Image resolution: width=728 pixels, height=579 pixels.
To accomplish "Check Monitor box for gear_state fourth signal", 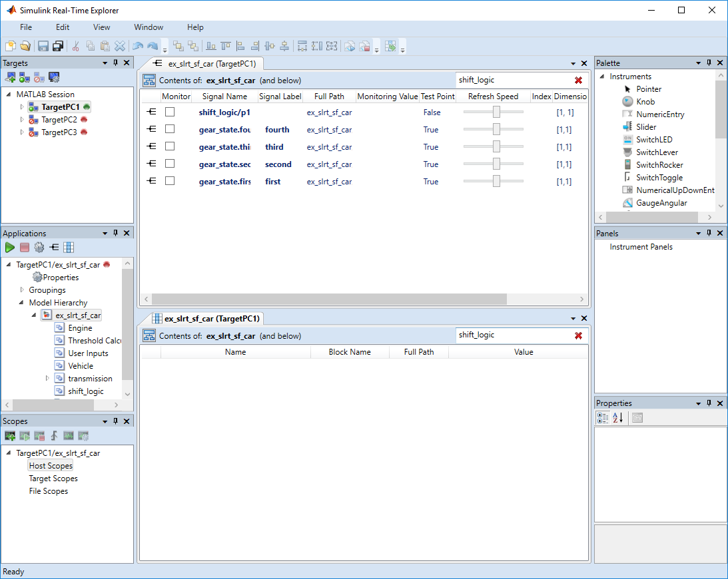I will pyautogui.click(x=170, y=129).
